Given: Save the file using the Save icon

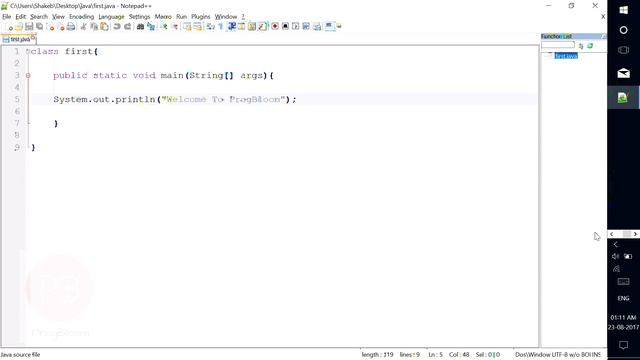Looking at the screenshot, I should pyautogui.click(x=29, y=27).
